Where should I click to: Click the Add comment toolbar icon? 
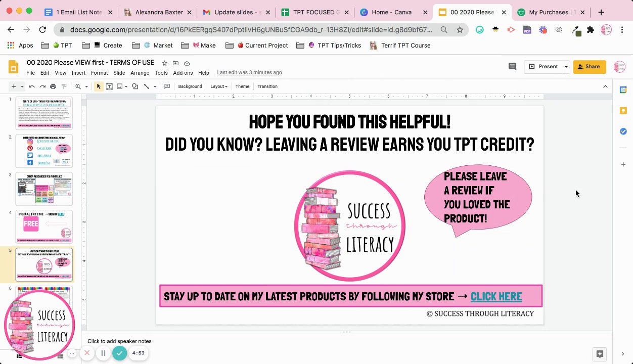pyautogui.click(x=167, y=86)
